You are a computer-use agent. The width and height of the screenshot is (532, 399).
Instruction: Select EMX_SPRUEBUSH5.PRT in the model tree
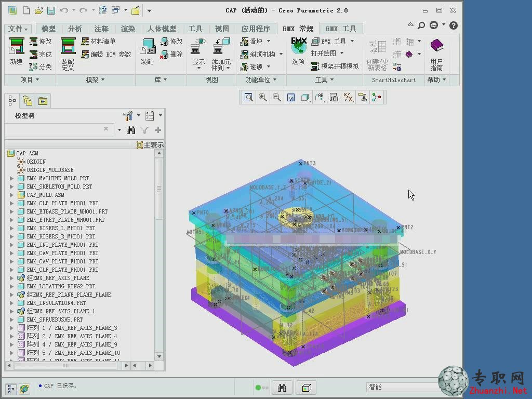(x=55, y=320)
